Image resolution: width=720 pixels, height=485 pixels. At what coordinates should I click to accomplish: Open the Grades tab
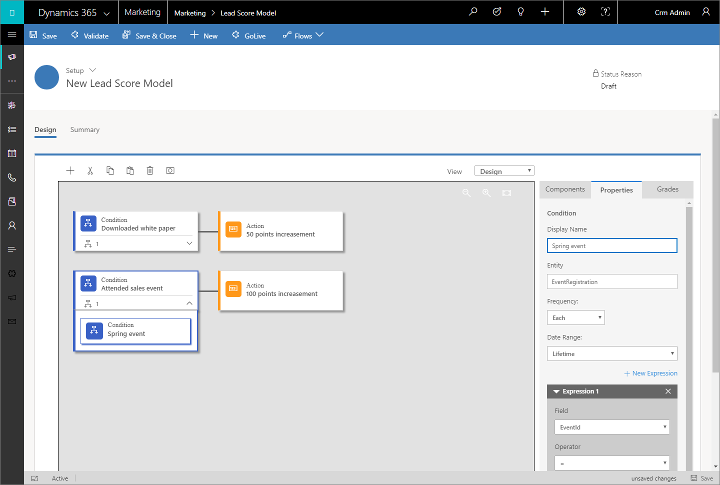coord(667,189)
